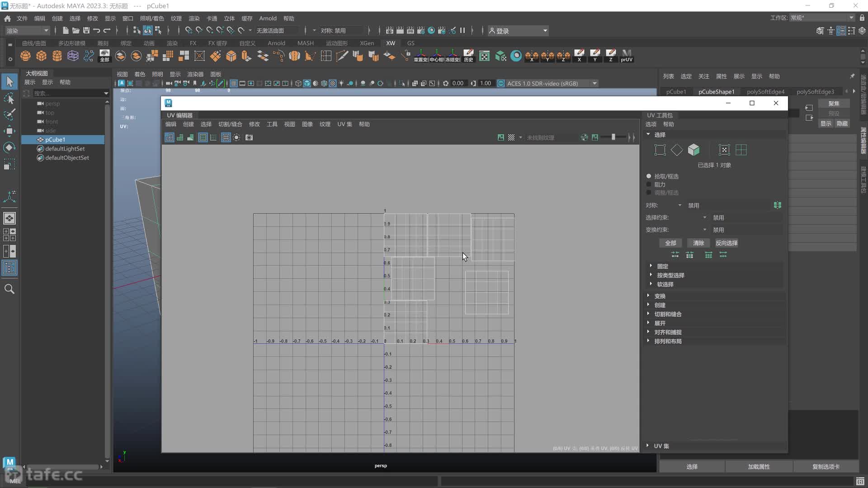Open the Arnold menu in main menu bar
Viewport: 868px width, 488px height.
268,19
